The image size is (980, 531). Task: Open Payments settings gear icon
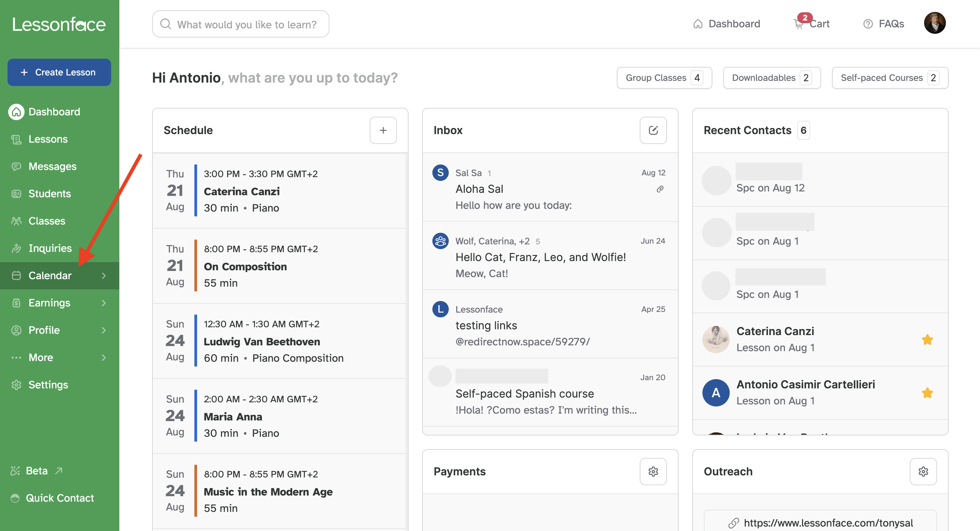pyautogui.click(x=653, y=471)
